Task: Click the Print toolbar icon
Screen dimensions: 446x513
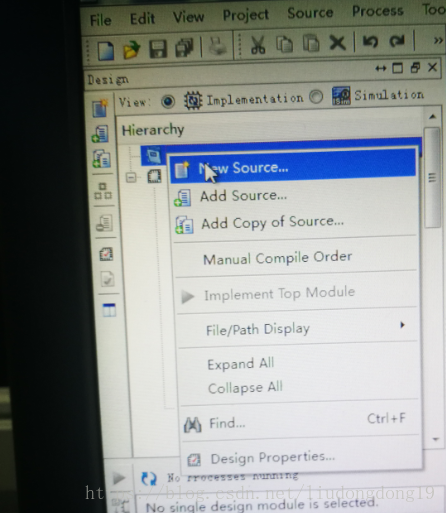Action: click(x=217, y=46)
